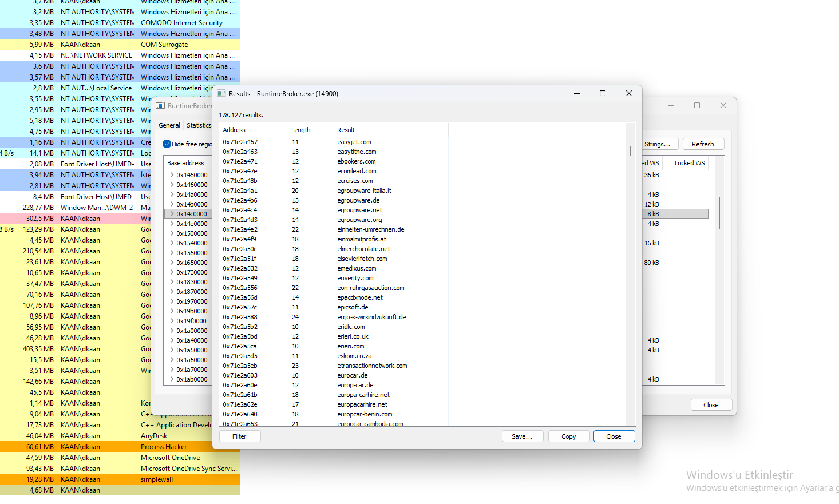
Task: Click the Filter button
Action: 239,436
